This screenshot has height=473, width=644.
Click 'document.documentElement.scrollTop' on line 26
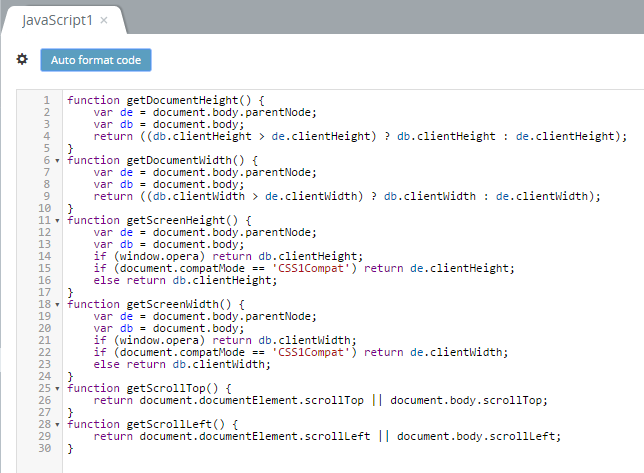click(x=252, y=400)
